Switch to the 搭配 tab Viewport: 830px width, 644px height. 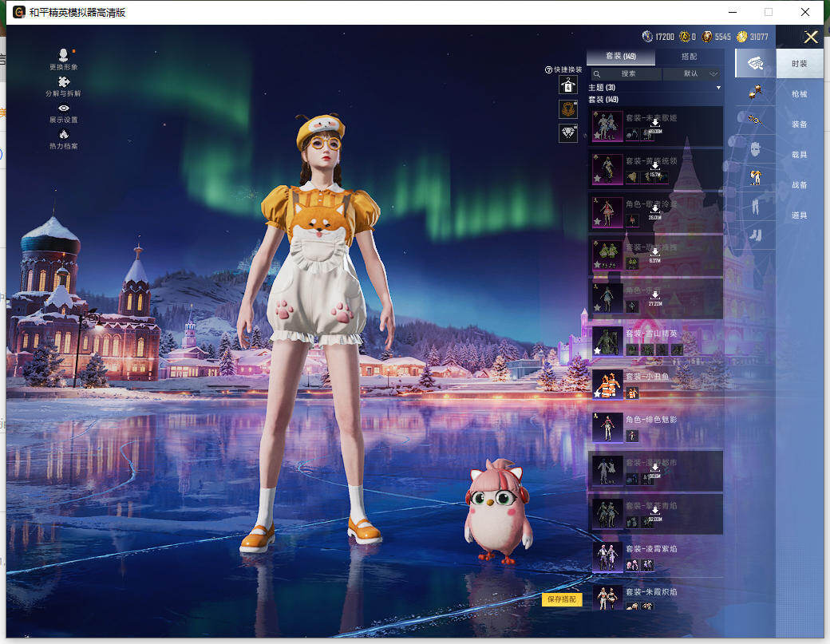[x=689, y=57]
